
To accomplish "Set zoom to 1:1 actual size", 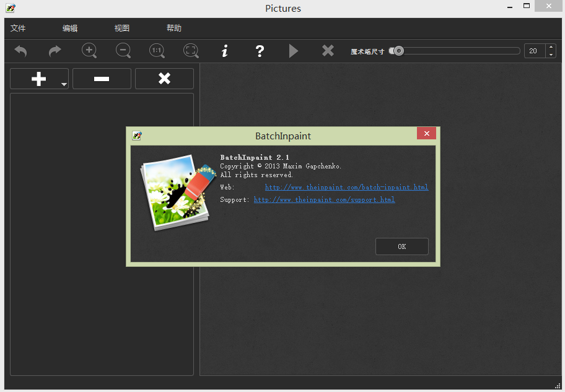I will pyautogui.click(x=157, y=51).
